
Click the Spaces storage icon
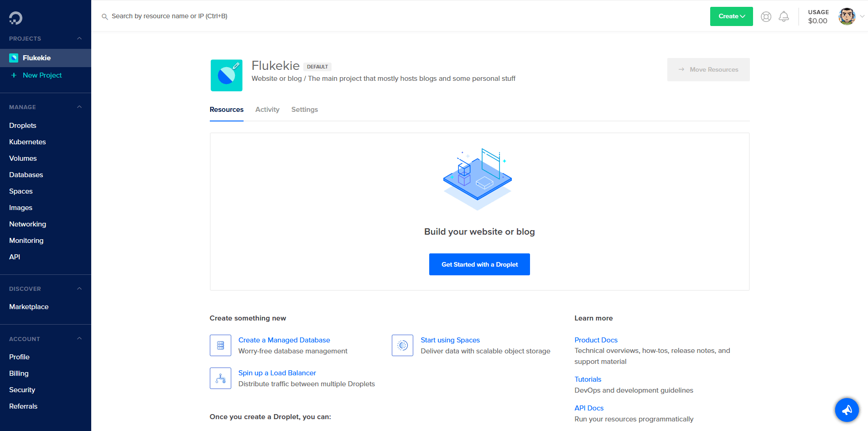click(x=402, y=346)
